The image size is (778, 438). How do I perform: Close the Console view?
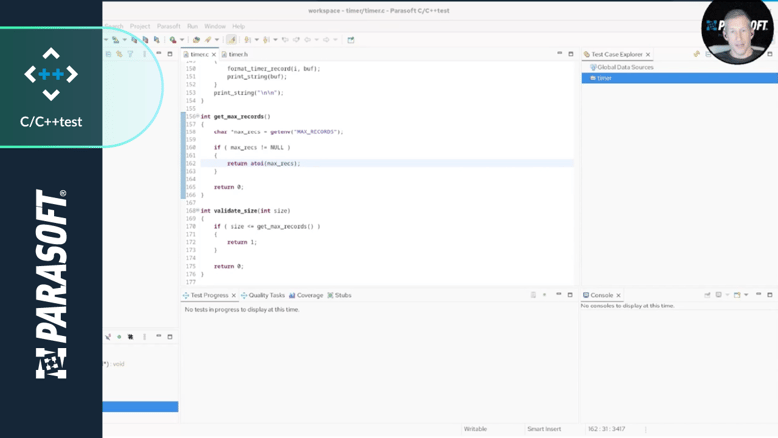(618, 295)
